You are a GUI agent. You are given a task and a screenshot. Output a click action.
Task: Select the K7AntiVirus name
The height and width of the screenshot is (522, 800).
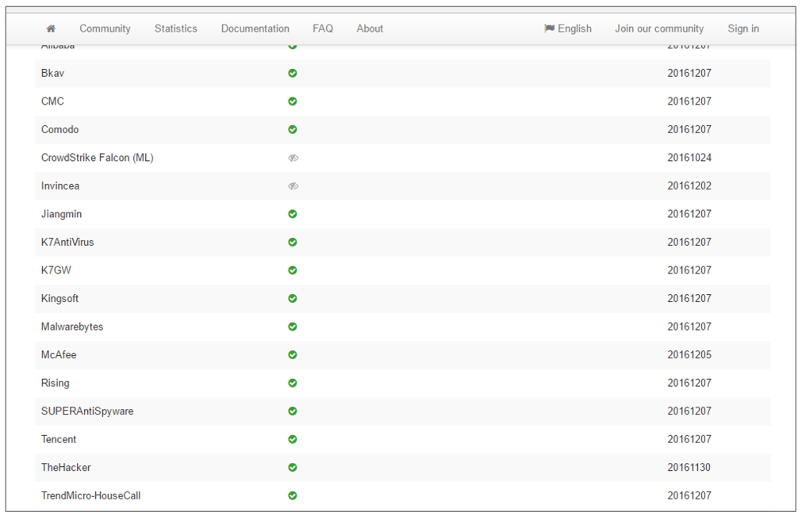67,242
